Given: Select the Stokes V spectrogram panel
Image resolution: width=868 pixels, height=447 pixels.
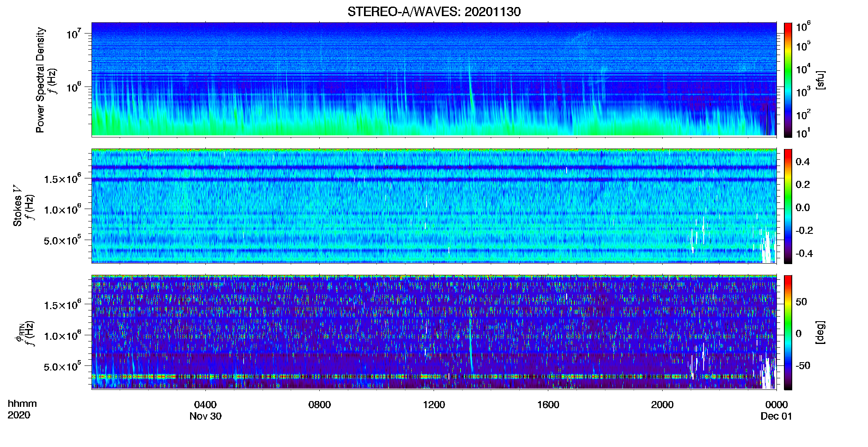Looking at the screenshot, I should 434,206.
